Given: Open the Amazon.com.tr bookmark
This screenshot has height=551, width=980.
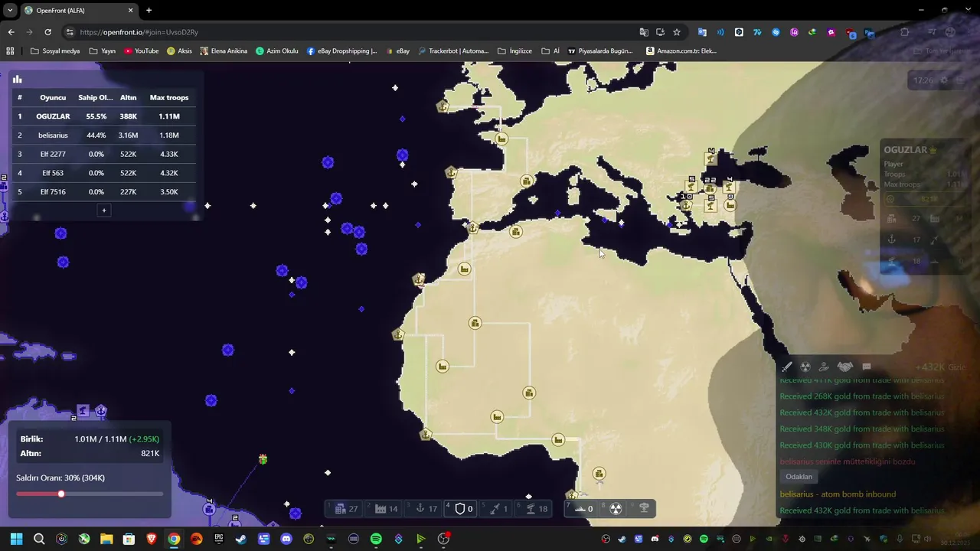Looking at the screenshot, I should 681,51.
